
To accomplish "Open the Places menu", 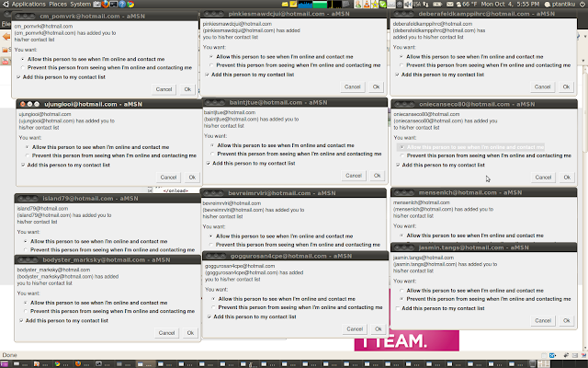I will 58,4.
